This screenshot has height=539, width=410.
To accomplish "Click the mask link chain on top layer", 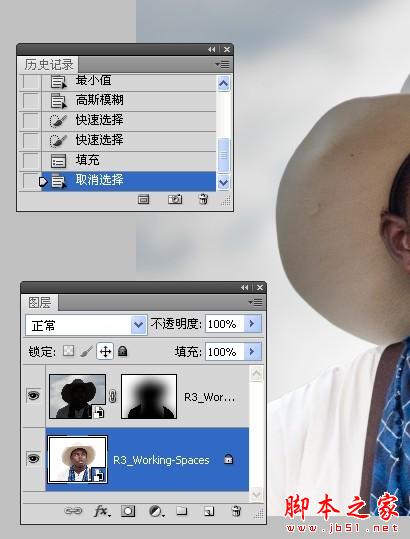I will (x=113, y=396).
